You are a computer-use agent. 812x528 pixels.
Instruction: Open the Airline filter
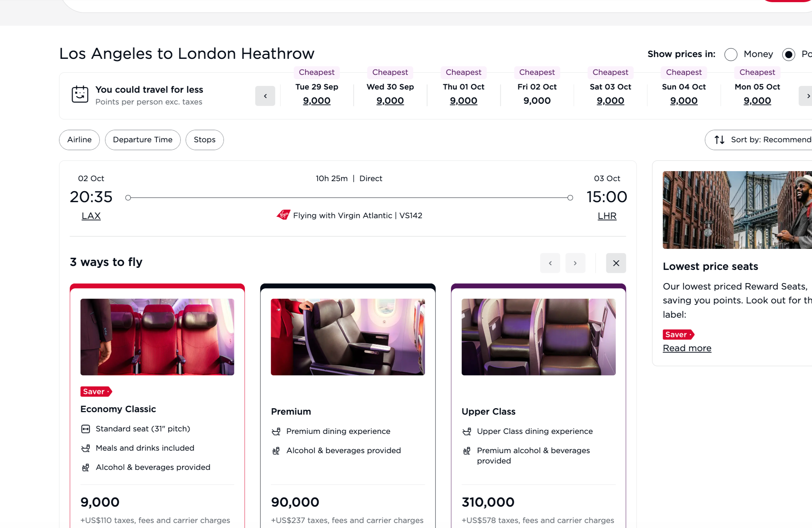pyautogui.click(x=79, y=140)
